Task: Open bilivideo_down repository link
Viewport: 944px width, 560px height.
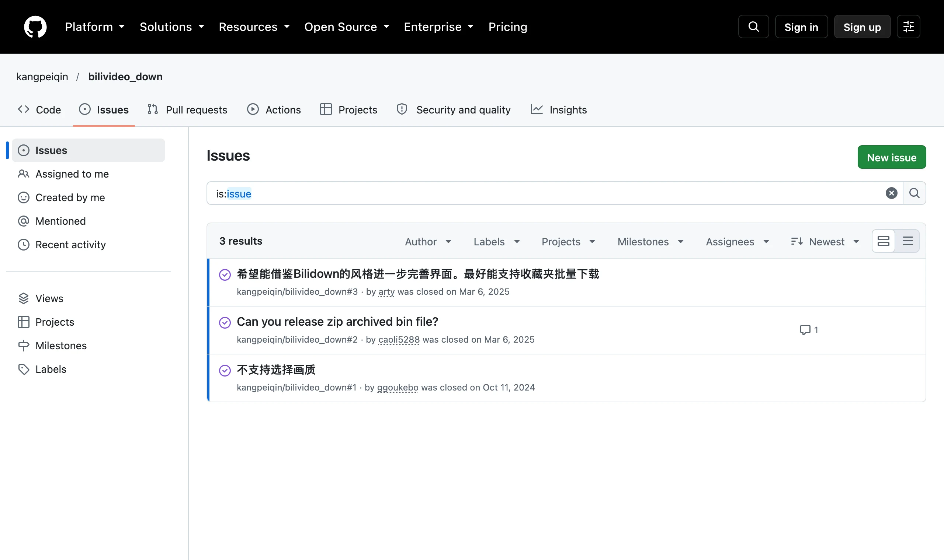Action: tap(125, 77)
